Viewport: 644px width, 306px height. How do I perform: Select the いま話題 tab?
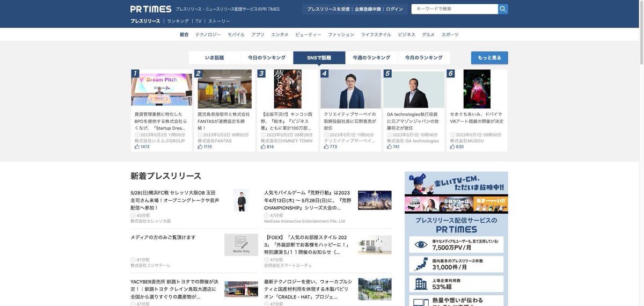pos(215,58)
